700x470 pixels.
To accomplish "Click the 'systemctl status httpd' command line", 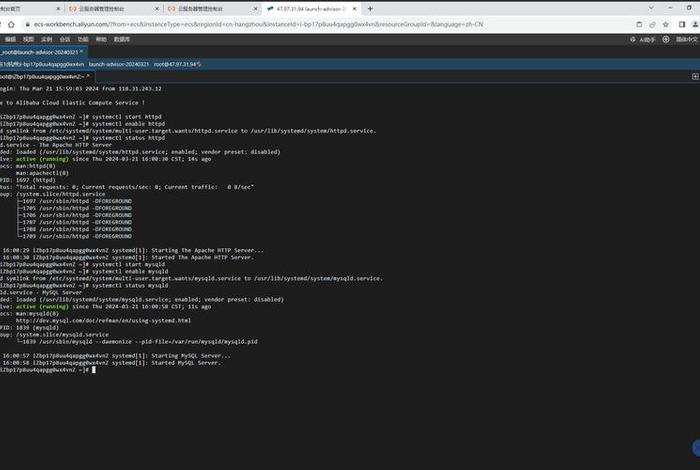I will (129, 138).
